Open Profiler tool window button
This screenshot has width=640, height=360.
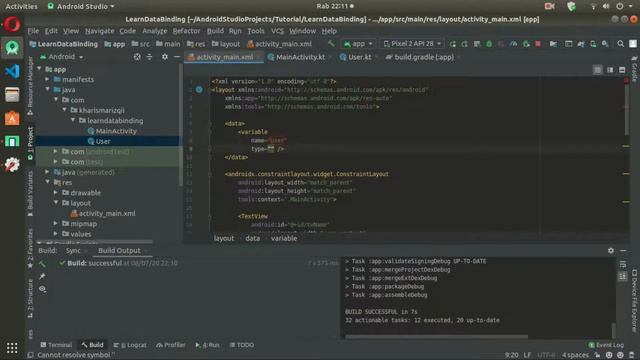click(x=171, y=345)
